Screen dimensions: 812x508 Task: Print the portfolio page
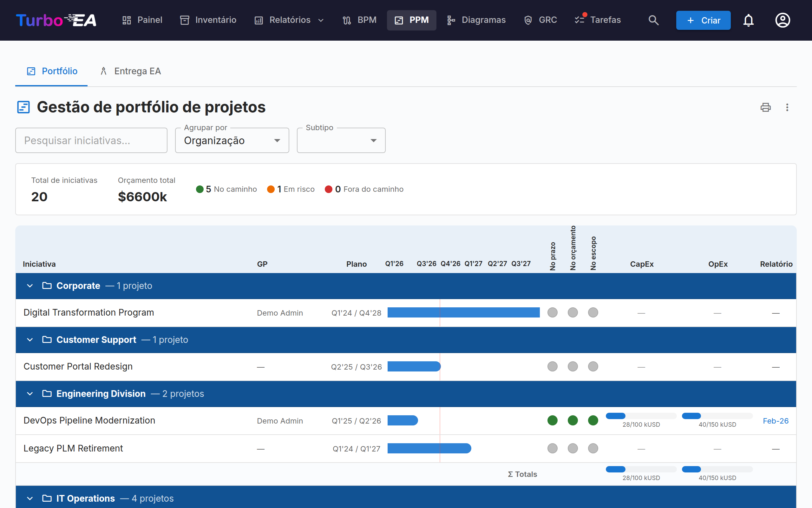765,107
